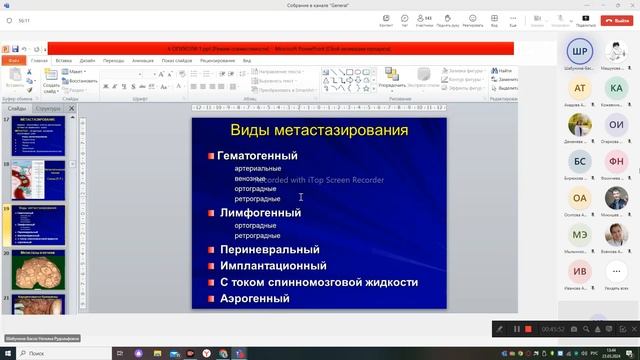Align paragraph text left
The width and height of the screenshot is (640, 360).
tap(193, 87)
